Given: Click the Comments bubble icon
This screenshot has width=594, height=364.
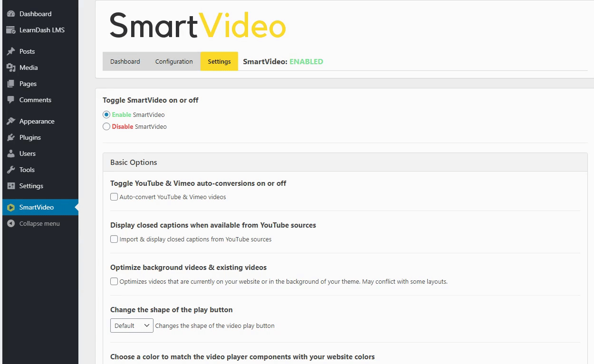Looking at the screenshot, I should tap(11, 100).
